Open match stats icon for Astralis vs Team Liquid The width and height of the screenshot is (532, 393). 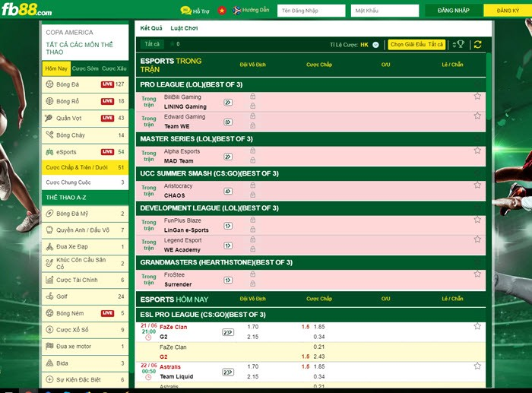[x=228, y=372]
